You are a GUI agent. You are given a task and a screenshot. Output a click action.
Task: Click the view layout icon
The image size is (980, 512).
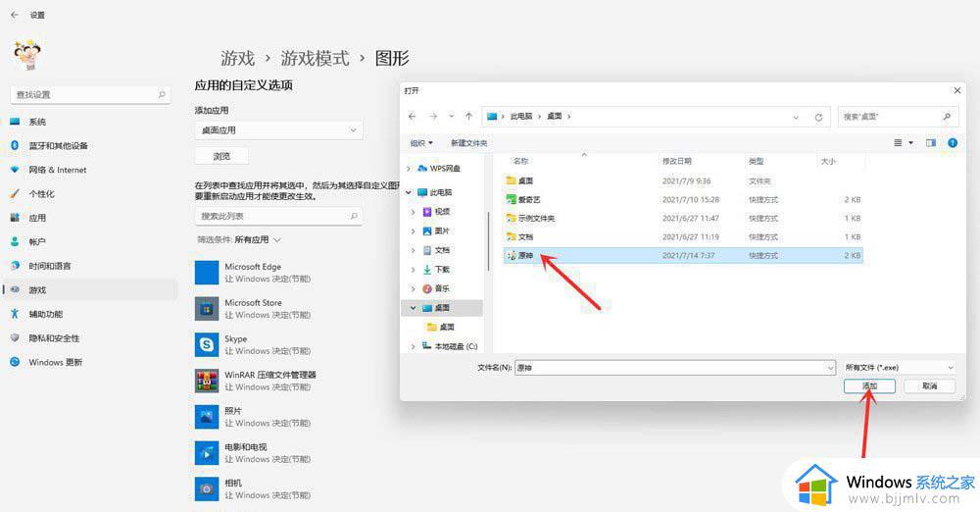pyautogui.click(x=898, y=143)
